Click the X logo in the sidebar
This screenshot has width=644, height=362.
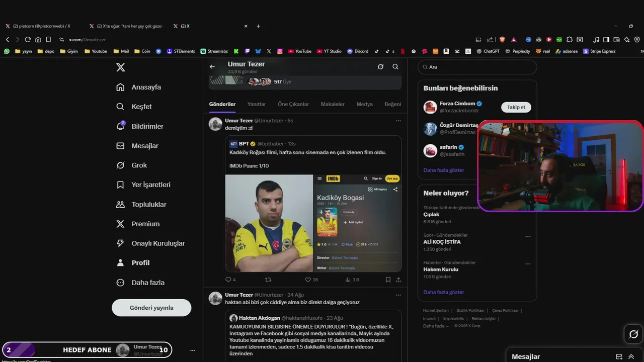tap(121, 67)
